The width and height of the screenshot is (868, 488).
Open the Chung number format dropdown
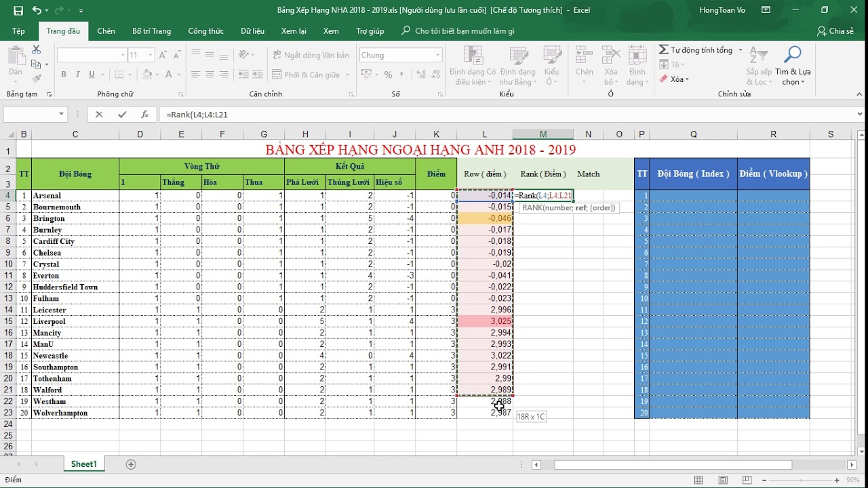click(438, 56)
